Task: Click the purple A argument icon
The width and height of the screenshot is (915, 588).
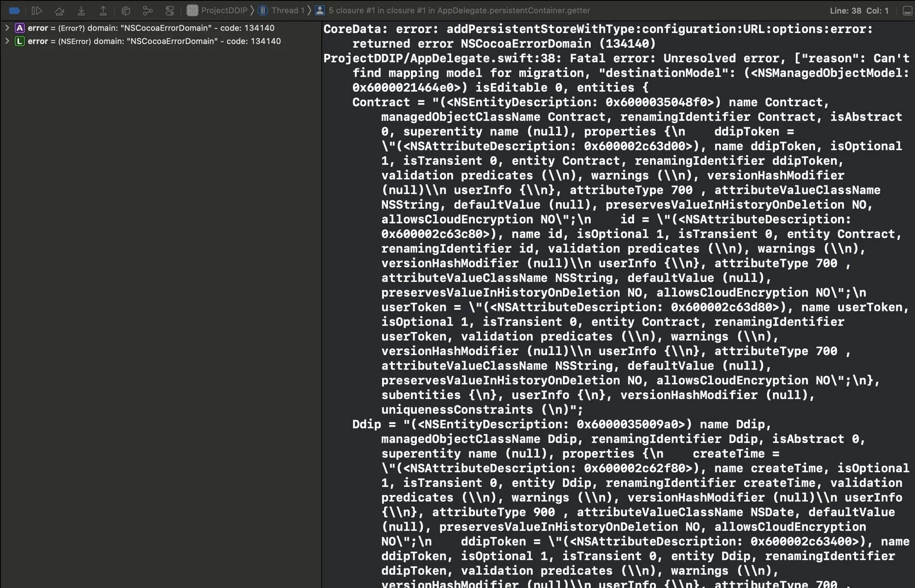Action: (20, 28)
